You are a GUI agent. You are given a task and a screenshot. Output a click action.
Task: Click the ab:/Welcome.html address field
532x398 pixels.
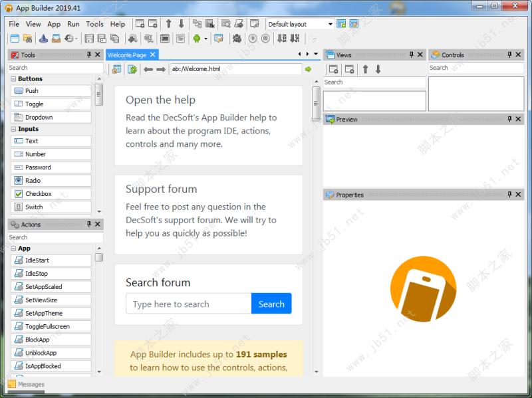tap(236, 69)
